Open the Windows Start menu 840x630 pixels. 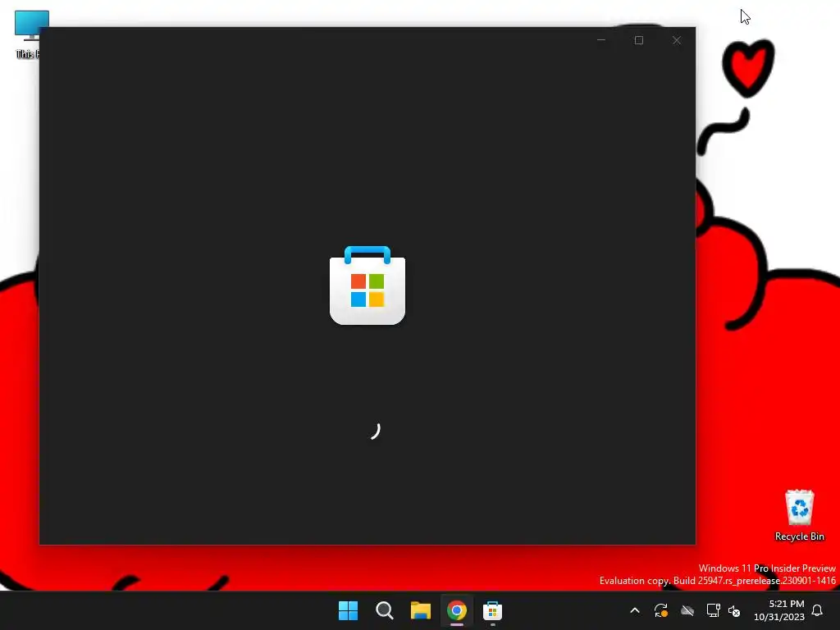(348, 610)
